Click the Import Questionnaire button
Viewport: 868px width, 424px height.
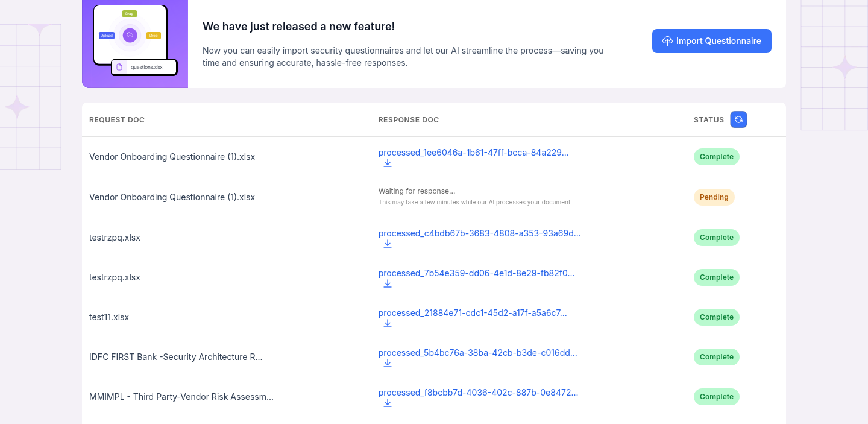(711, 41)
